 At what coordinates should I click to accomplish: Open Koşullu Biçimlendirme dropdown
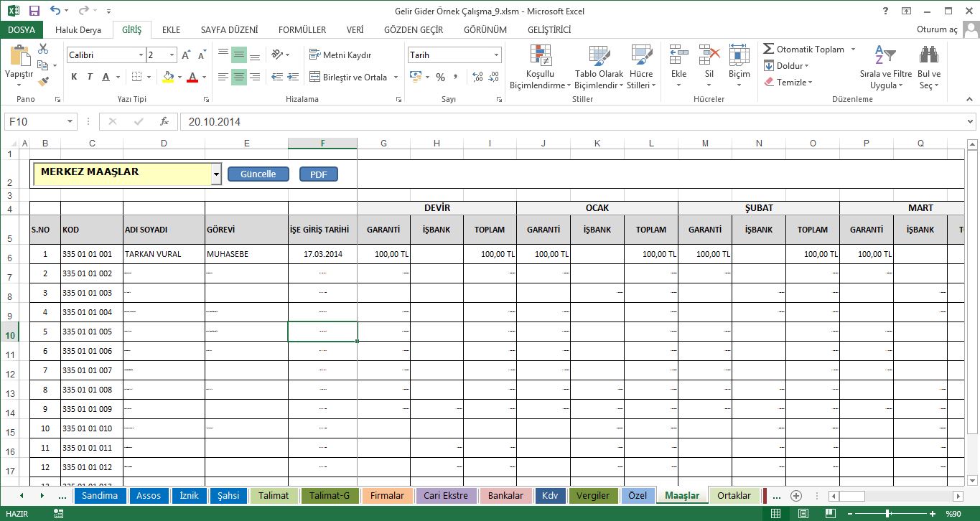[x=540, y=67]
